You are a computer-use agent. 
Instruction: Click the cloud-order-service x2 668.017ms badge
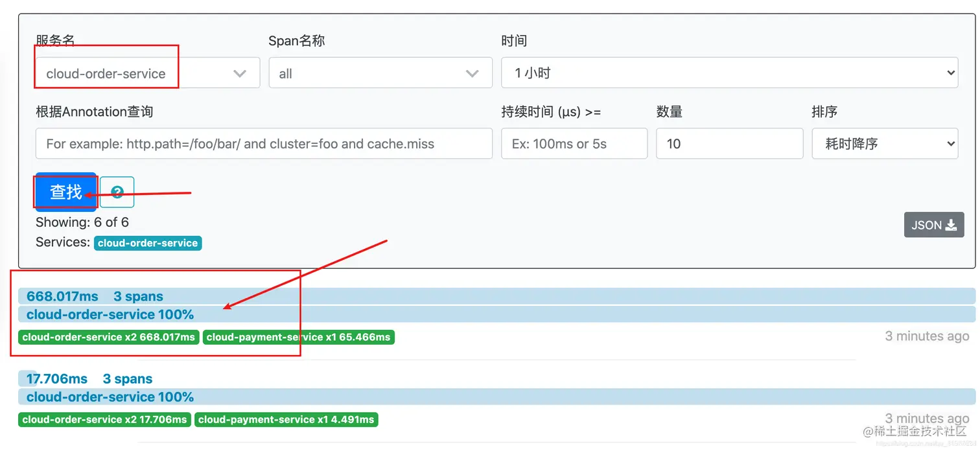(109, 337)
